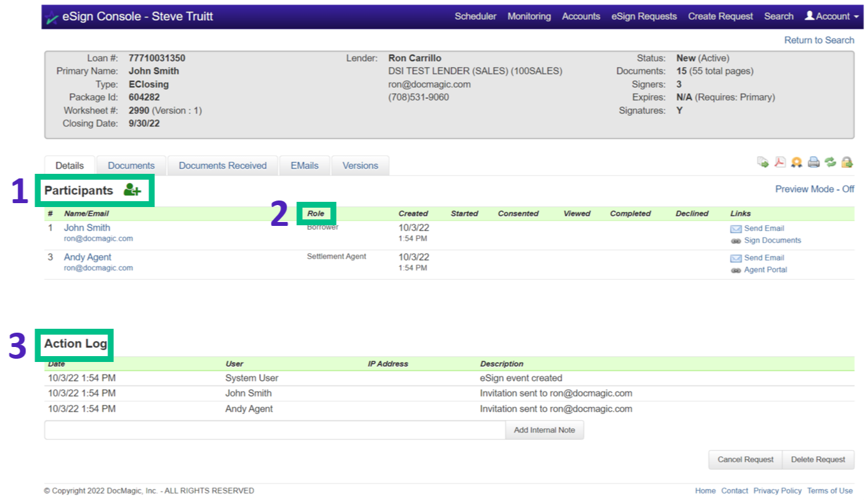Go to Accounts in the navigation bar
This screenshot has height=500, width=868.
tap(581, 16)
